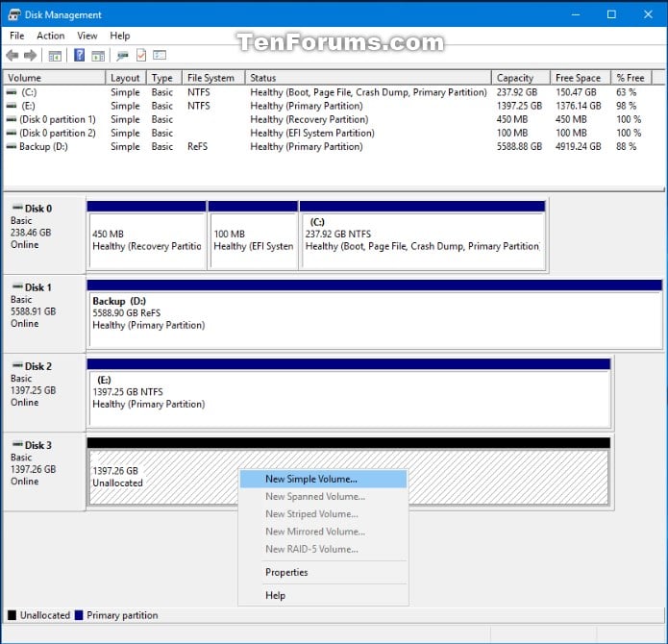This screenshot has width=668, height=644.
Task: Choose New Simple Volume... from context menu
Action: (323, 480)
